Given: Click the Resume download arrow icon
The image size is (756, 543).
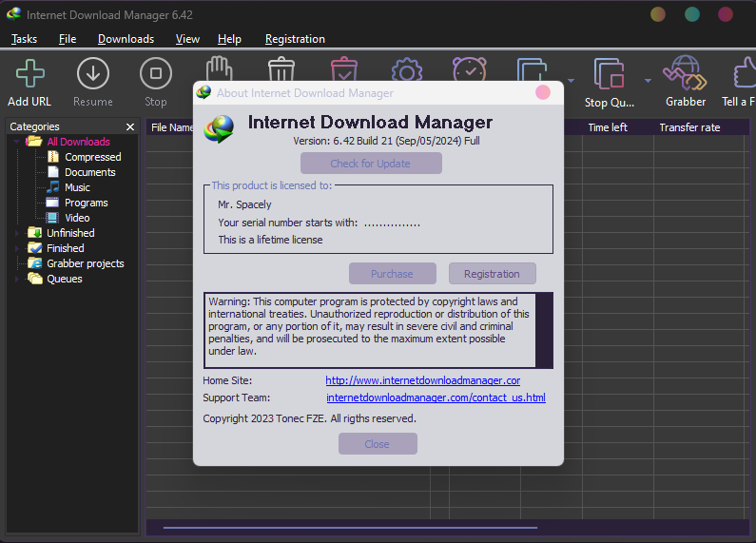Looking at the screenshot, I should click(x=92, y=73).
